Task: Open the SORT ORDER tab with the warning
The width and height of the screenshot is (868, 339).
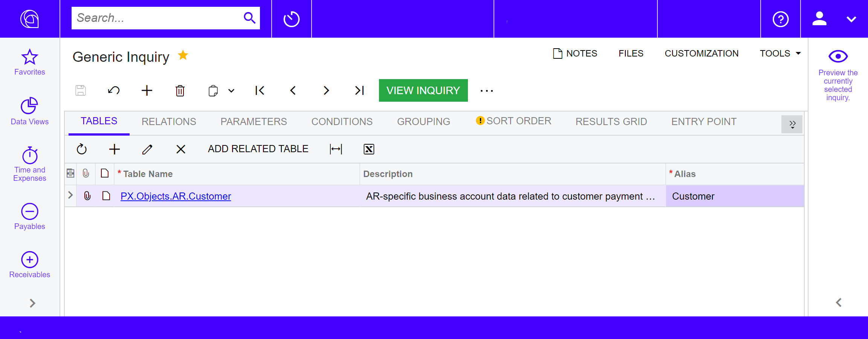Action: (x=519, y=121)
